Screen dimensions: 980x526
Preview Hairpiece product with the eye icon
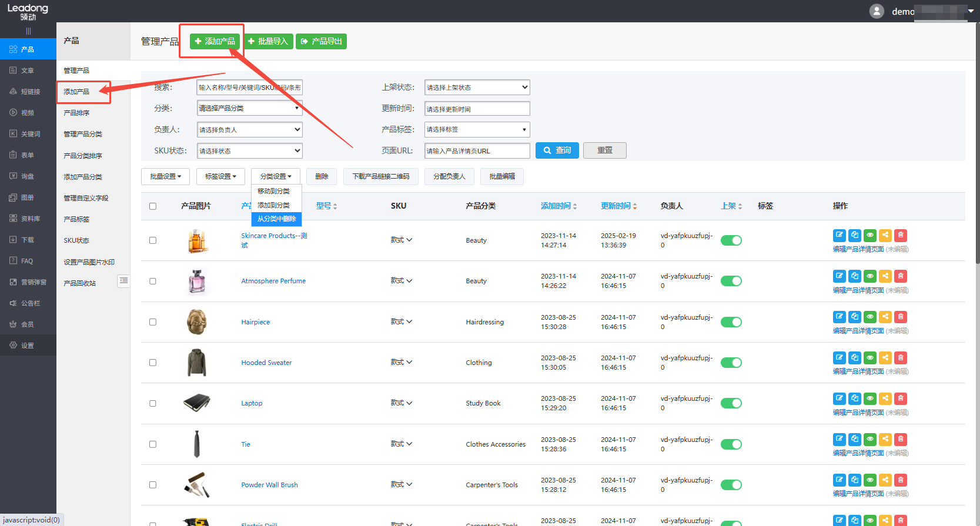click(x=869, y=317)
